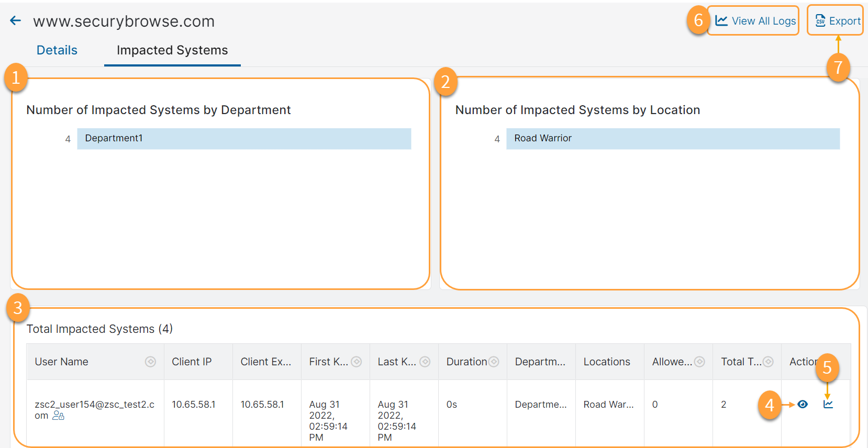Click the Client IP column header
868x448 pixels.
[198, 362]
